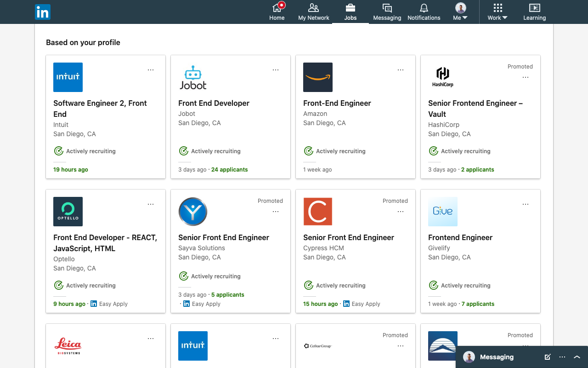The image size is (588, 368).
Task: Select the Jobs tab
Action: coord(351,12)
